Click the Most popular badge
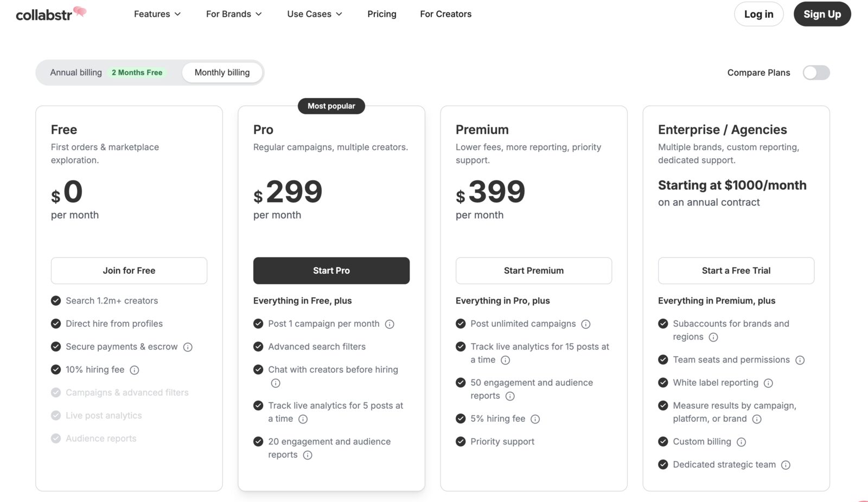 pos(331,106)
